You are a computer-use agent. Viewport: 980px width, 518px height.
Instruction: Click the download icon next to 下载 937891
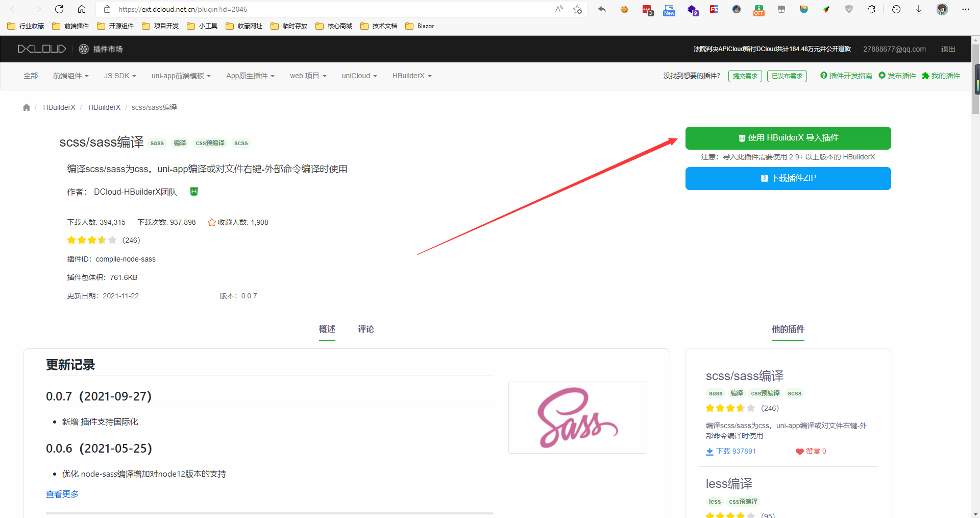(709, 452)
